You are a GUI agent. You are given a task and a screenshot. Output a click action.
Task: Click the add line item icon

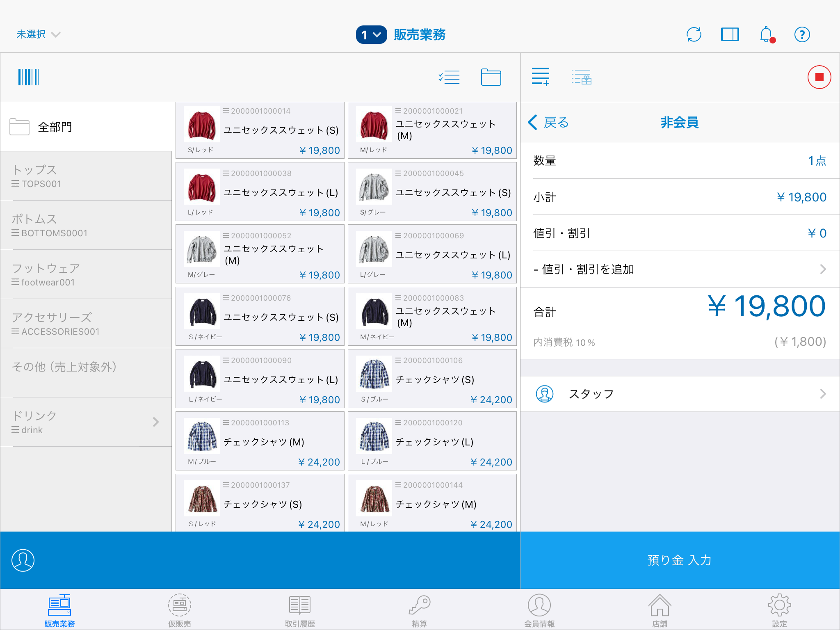click(541, 77)
